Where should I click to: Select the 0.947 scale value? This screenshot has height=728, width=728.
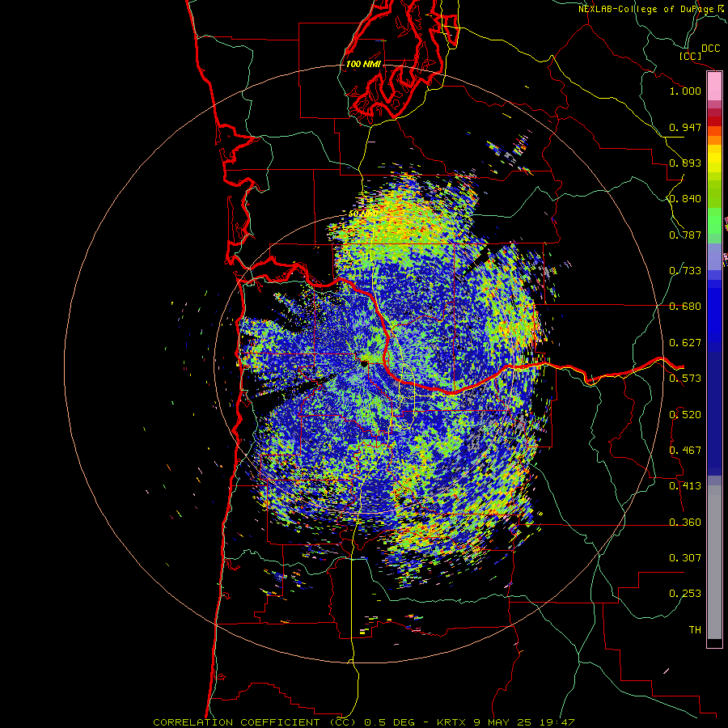pyautogui.click(x=685, y=127)
